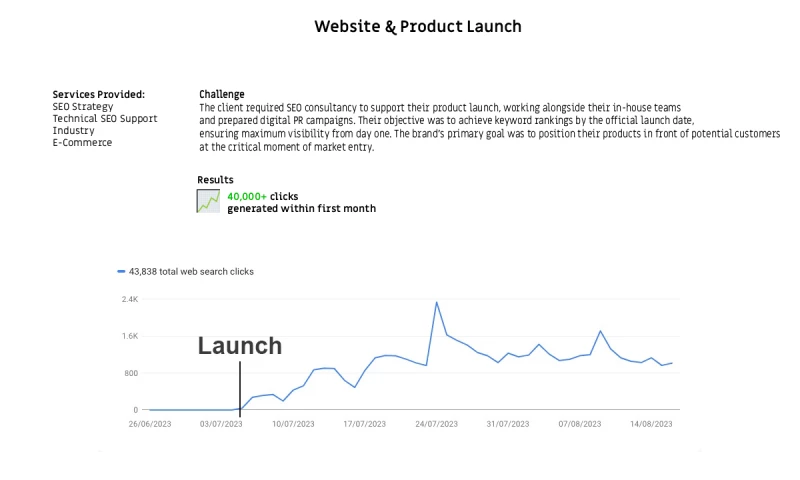Image resolution: width=800 pixels, height=480 pixels.
Task: Select the "Website & Product Launch" title
Action: point(418,26)
